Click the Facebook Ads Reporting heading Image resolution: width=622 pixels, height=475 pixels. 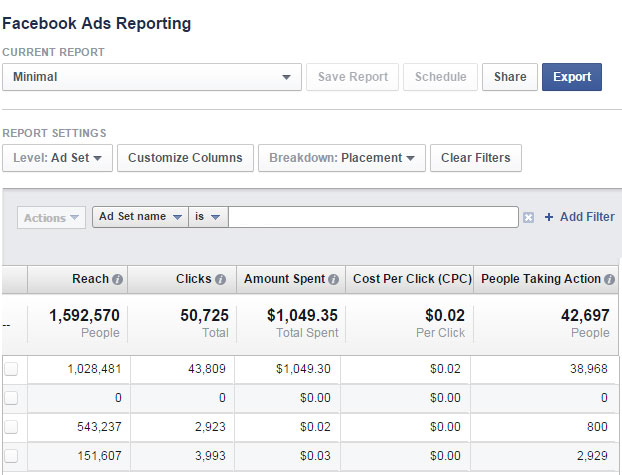97,23
